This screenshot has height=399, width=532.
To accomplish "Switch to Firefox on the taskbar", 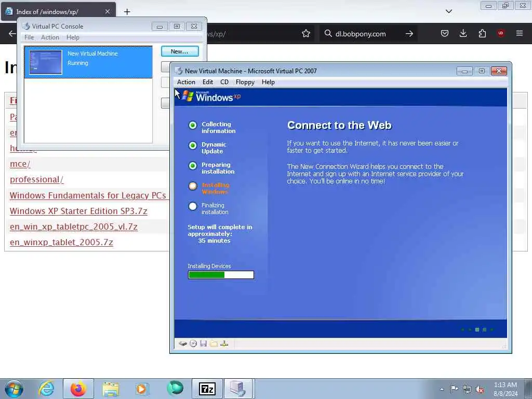I will pos(78,389).
